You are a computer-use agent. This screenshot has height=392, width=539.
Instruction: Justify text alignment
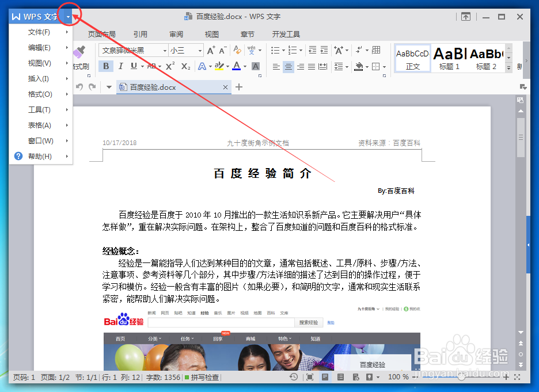(x=312, y=66)
